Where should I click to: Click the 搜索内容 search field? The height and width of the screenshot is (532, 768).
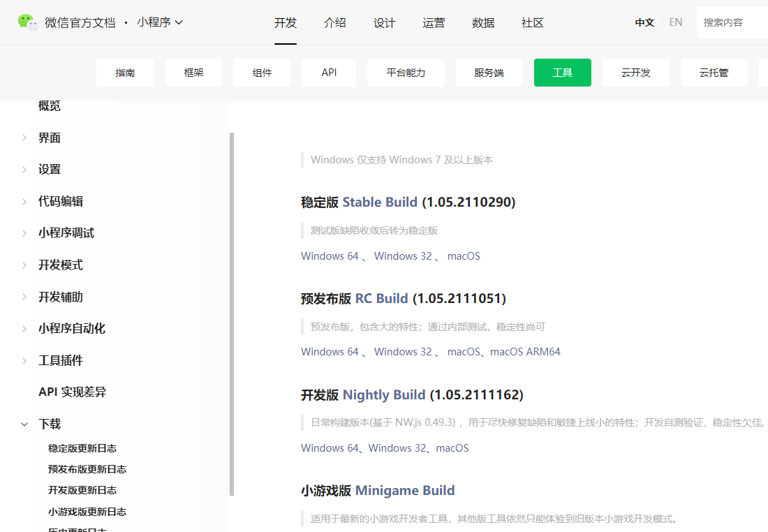pos(732,22)
